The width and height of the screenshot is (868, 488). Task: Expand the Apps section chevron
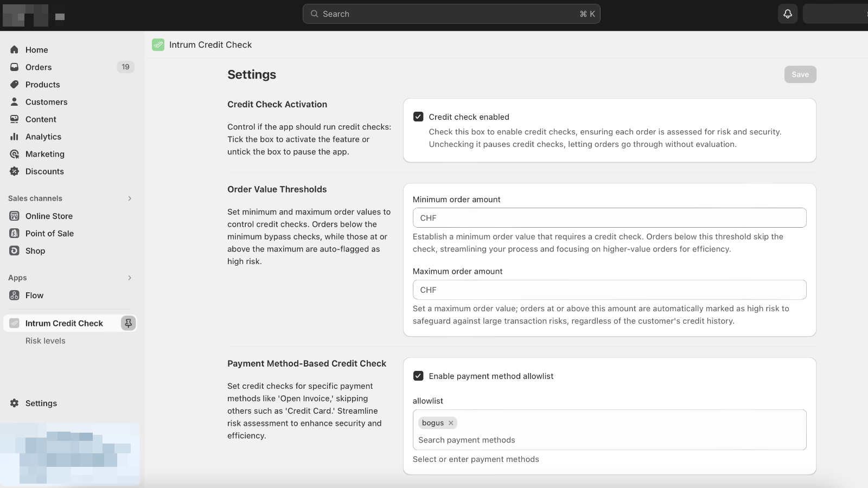point(130,278)
